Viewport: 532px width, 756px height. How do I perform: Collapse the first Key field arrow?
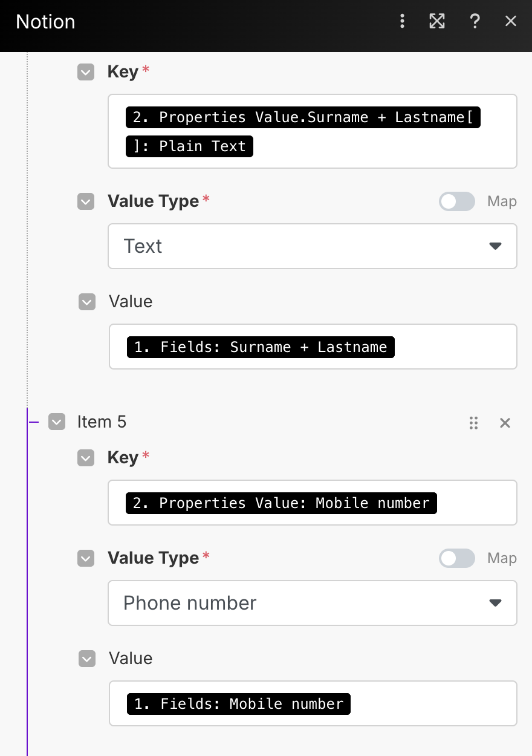(86, 73)
